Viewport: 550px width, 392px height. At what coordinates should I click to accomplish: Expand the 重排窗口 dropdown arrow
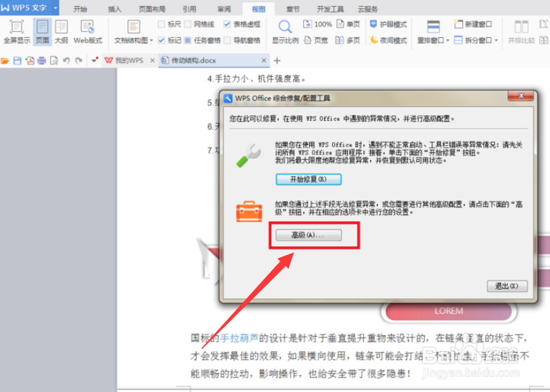tap(448, 41)
